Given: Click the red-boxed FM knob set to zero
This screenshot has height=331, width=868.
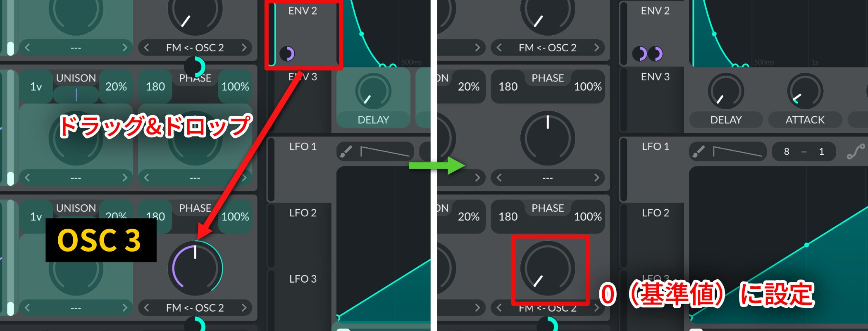Looking at the screenshot, I should pos(548,269).
